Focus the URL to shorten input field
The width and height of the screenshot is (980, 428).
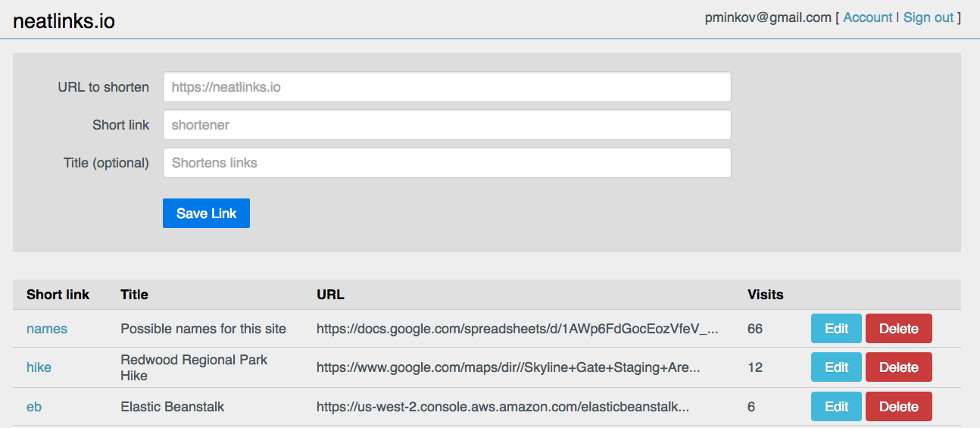click(446, 87)
